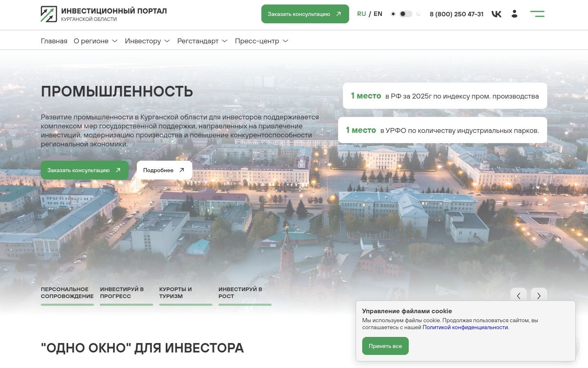This screenshot has height=368, width=588.
Task: Click the «Промышленность» hero heading
Action: (117, 91)
